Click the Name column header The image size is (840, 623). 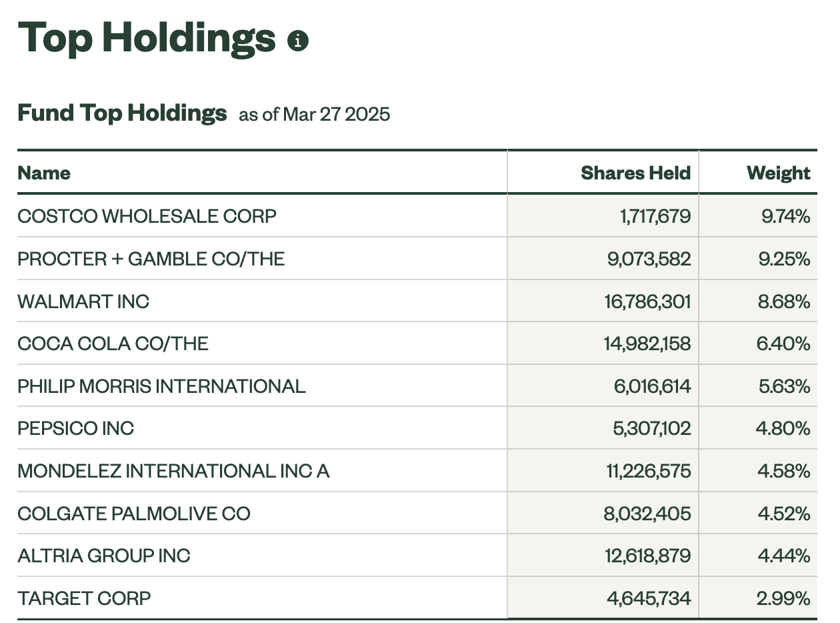point(44,173)
